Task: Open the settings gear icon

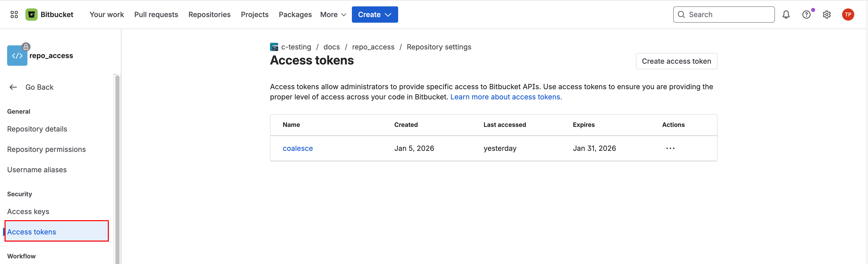Action: (x=827, y=15)
